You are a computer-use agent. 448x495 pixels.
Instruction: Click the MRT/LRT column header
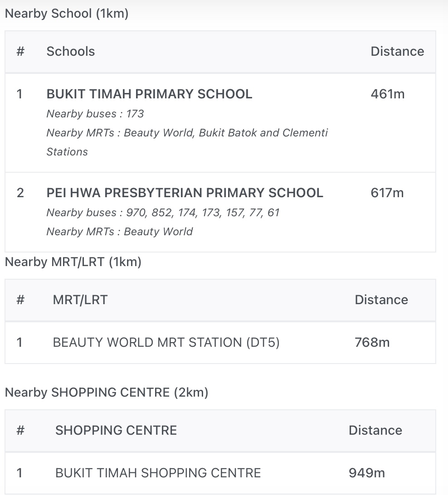(80, 300)
